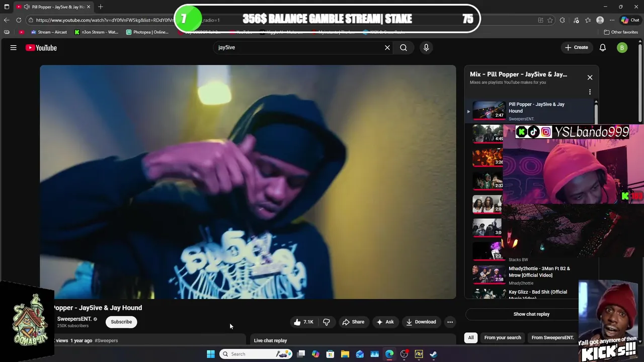
Task: Switch to Microsoft Edge on taskbar
Action: 389,354
